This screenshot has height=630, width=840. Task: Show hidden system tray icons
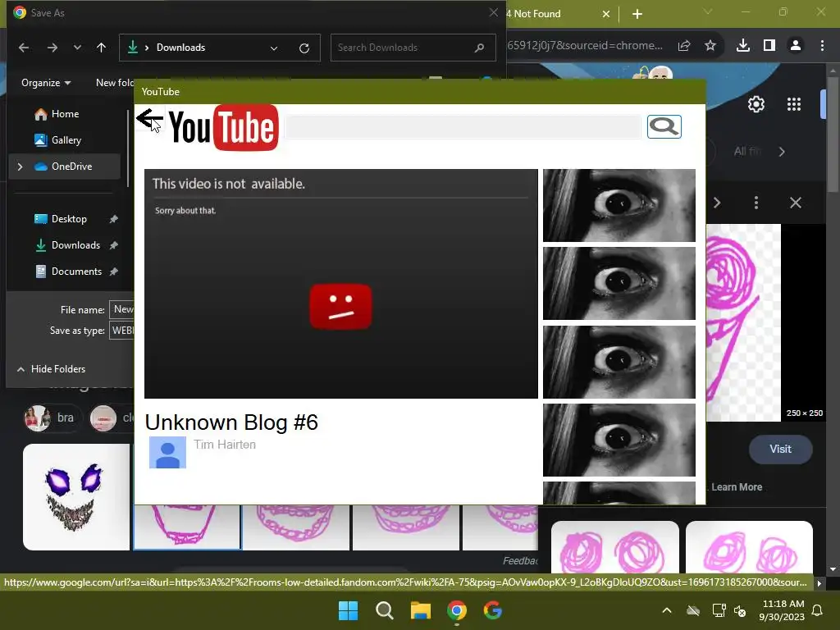(666, 610)
